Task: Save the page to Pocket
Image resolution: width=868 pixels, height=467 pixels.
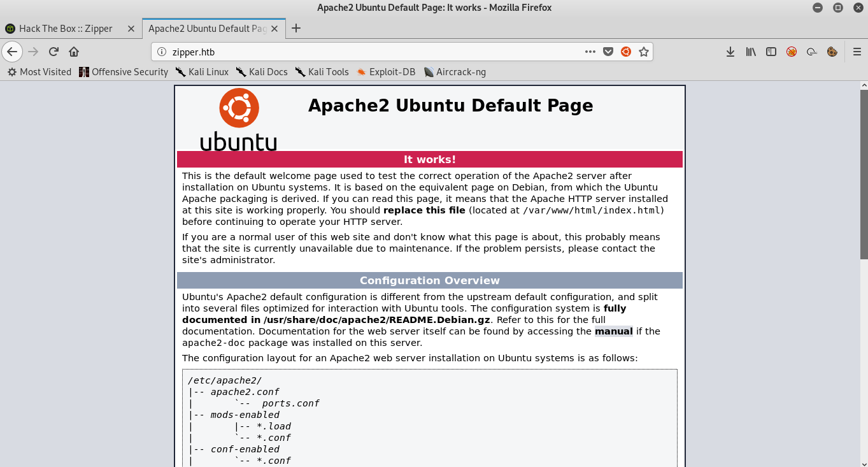Action: pyautogui.click(x=608, y=52)
